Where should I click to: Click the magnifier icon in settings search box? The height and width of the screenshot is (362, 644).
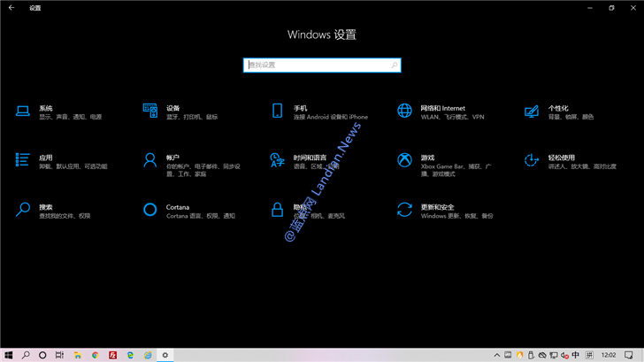point(394,65)
